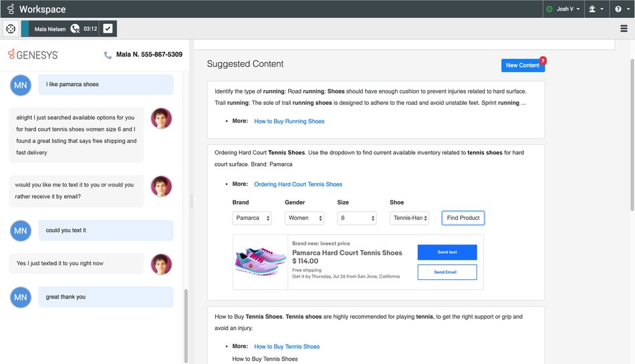This screenshot has width=635, height=364.
Task: Mark the Mala Nielsen interaction done checkbox
Action: click(108, 29)
